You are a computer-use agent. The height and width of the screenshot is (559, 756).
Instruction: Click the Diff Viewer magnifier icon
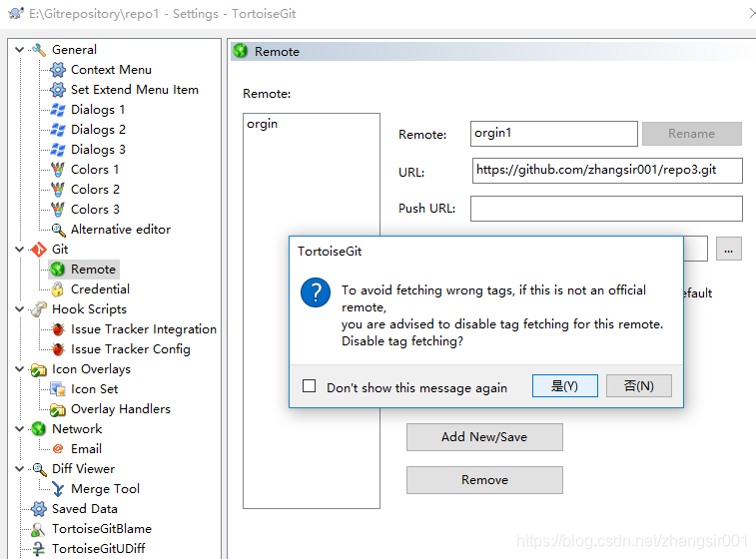pos(39,469)
